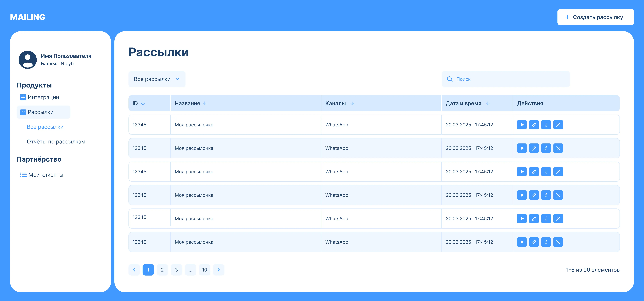The width and height of the screenshot is (644, 301).
Task: Open the Все рассылки filter dropdown
Action: [x=157, y=79]
